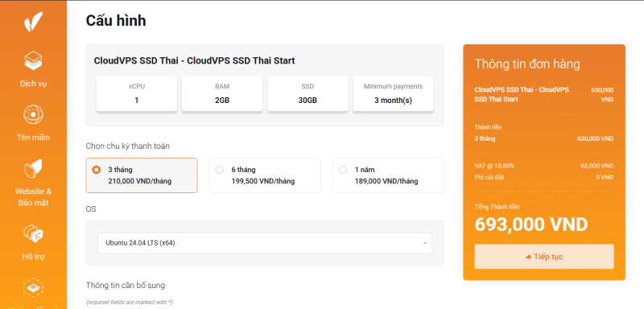Click the Minimum payments 3 month(s) card

click(x=393, y=93)
